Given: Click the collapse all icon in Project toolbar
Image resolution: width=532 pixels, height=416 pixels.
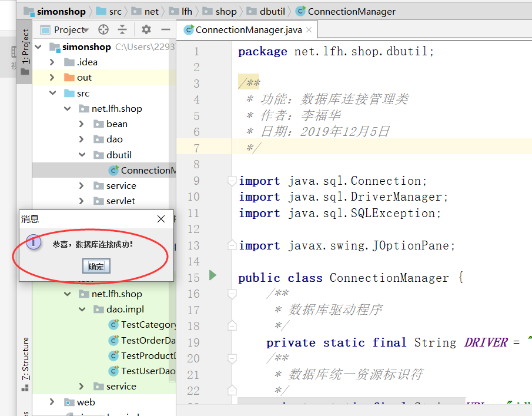Looking at the screenshot, I should 122,30.
